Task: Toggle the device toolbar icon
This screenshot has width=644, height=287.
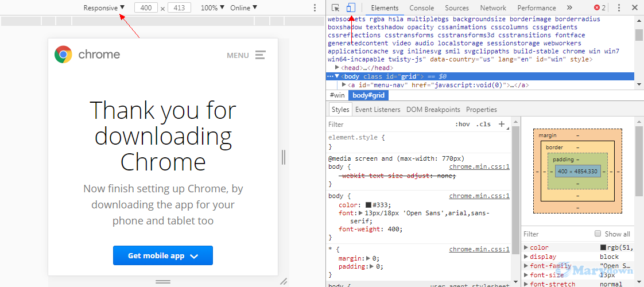Action: 350,7
